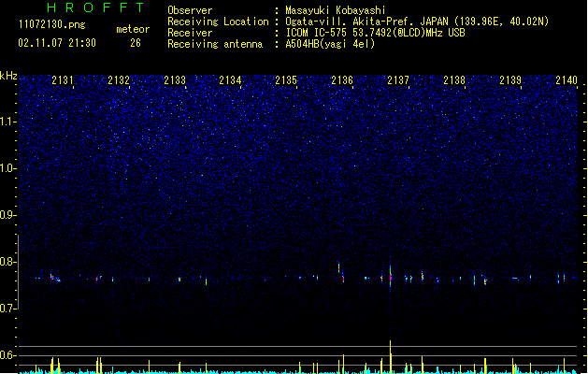Click the kHz axis unit label

tap(8, 76)
